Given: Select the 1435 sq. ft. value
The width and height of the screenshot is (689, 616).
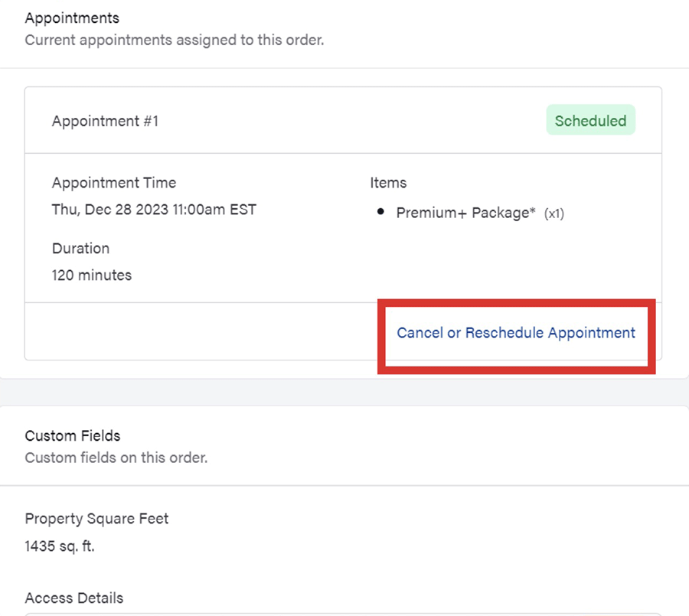Looking at the screenshot, I should pyautogui.click(x=60, y=546).
